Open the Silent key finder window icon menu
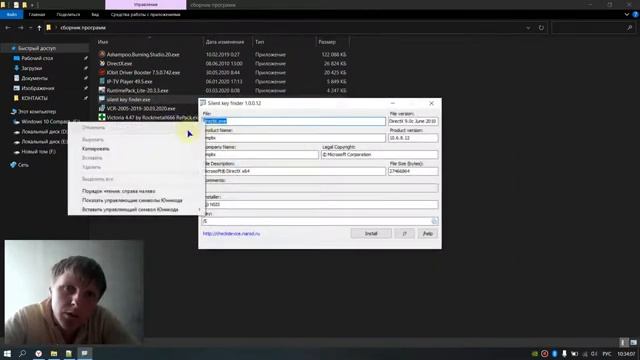Screen dimensions: 640x360 pos(203,103)
